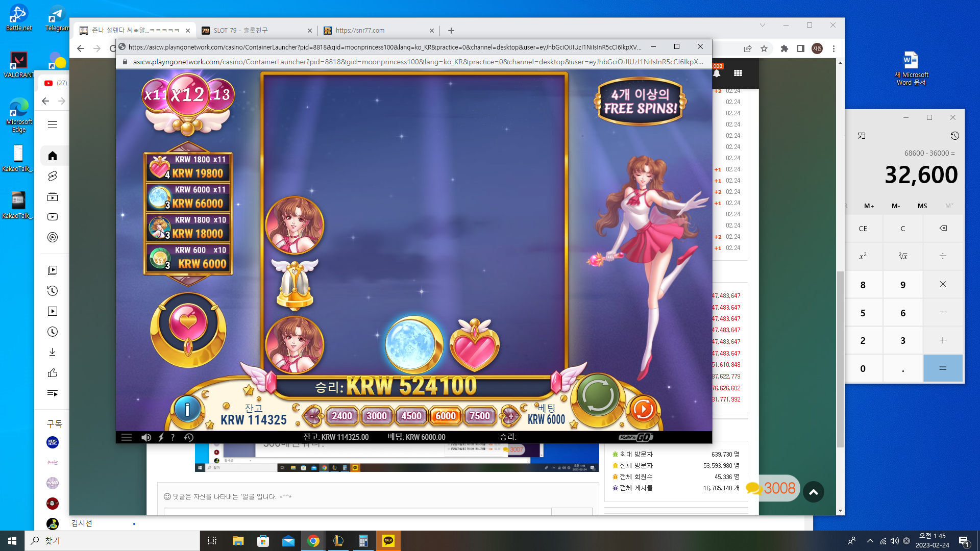Viewport: 980px width, 551px height.
Task: Decrease the bet with the minus gem
Action: tap(312, 416)
